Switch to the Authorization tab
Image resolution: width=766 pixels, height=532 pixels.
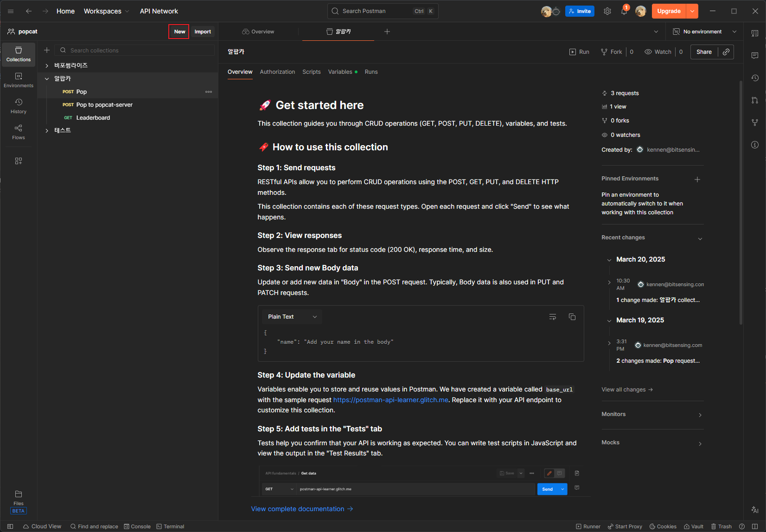pos(277,72)
